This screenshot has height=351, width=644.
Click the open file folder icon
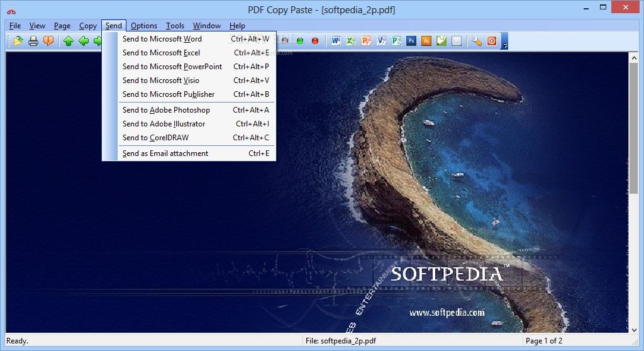point(18,41)
